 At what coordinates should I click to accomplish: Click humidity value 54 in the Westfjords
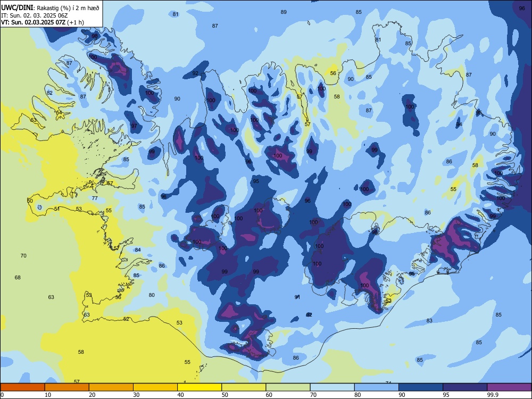[x=59, y=113]
